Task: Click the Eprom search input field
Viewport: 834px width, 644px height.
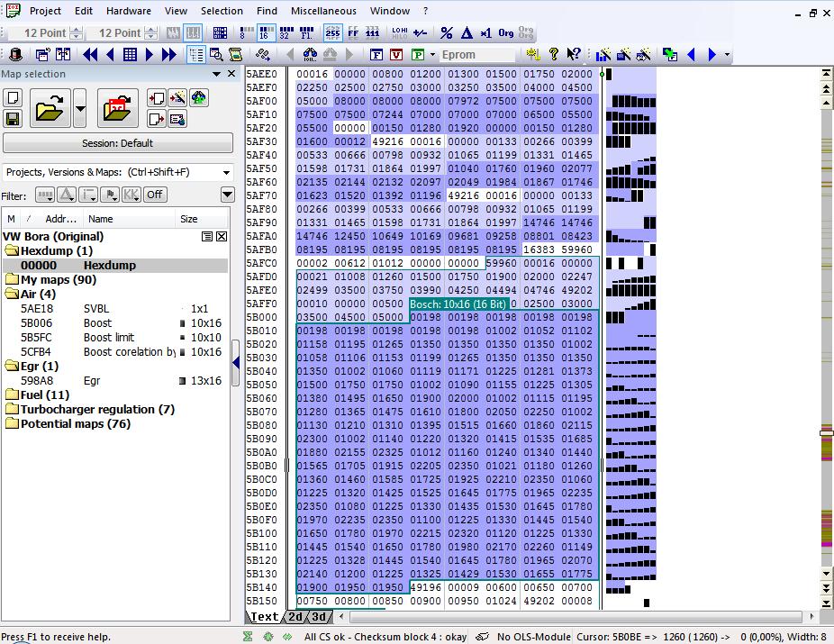Action: click(477, 54)
